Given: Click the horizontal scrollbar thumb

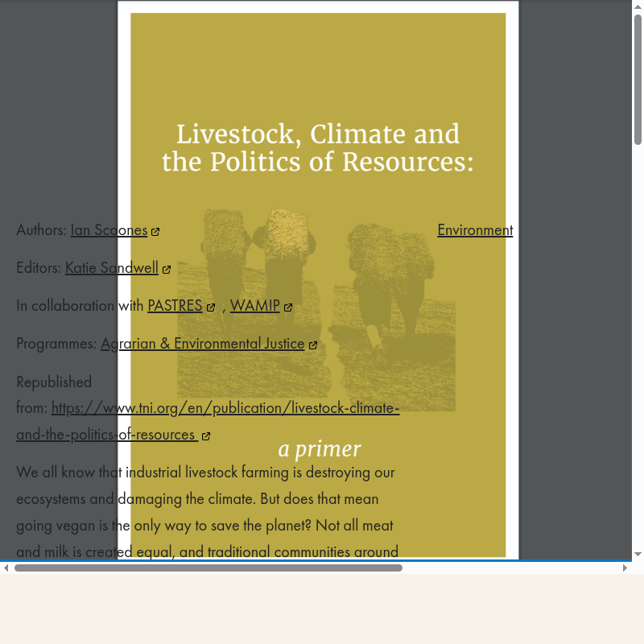Looking at the screenshot, I should click(208, 568).
